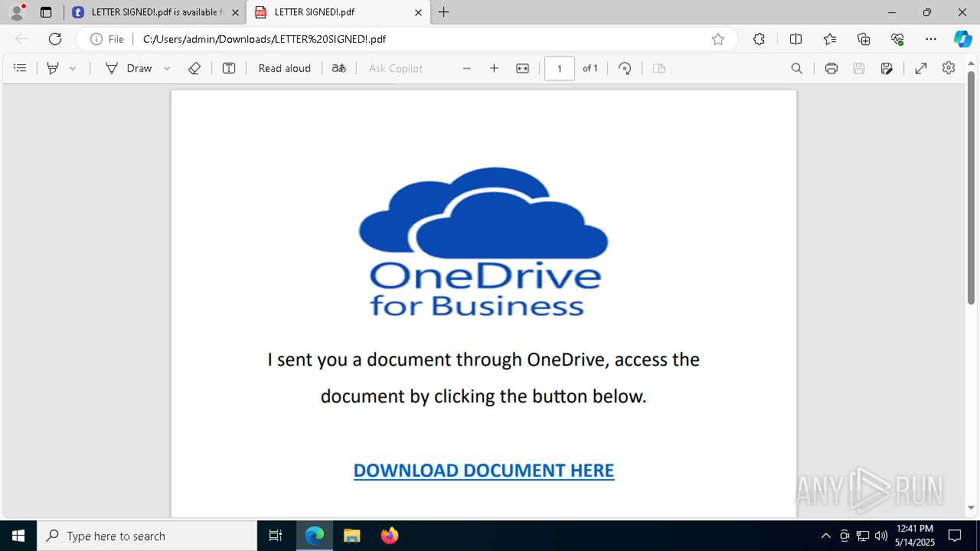
Task: Click the address bar file path
Action: (x=264, y=39)
